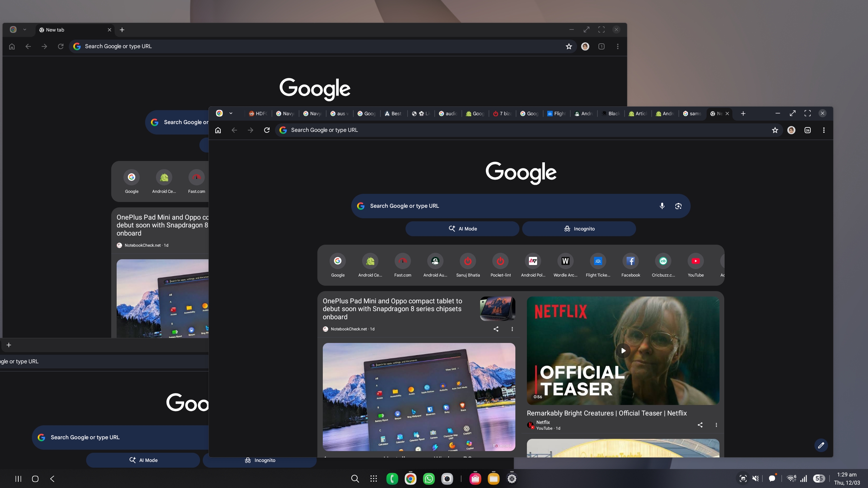Open the tab counter showing 26
Viewport: 868px width, 488px height.
tap(808, 130)
